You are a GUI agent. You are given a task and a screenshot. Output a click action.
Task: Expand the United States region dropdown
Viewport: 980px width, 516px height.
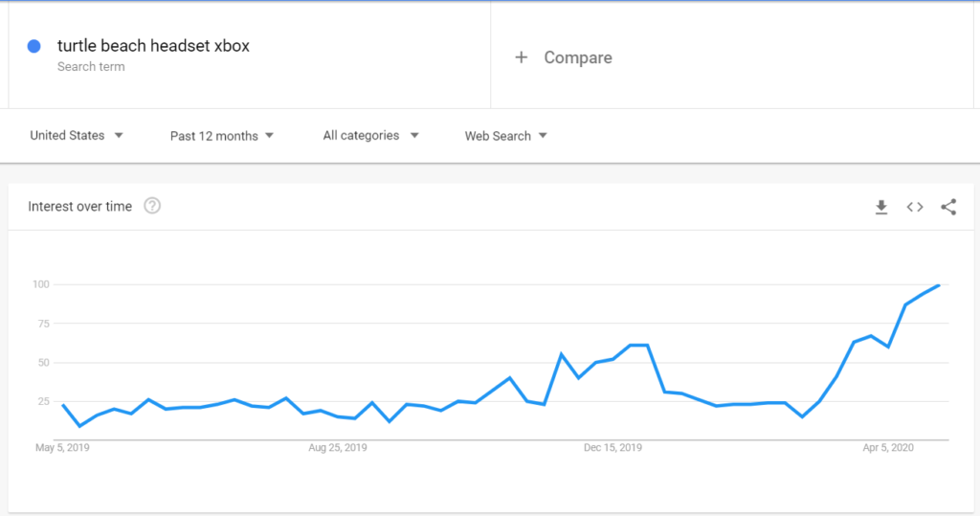tap(77, 136)
